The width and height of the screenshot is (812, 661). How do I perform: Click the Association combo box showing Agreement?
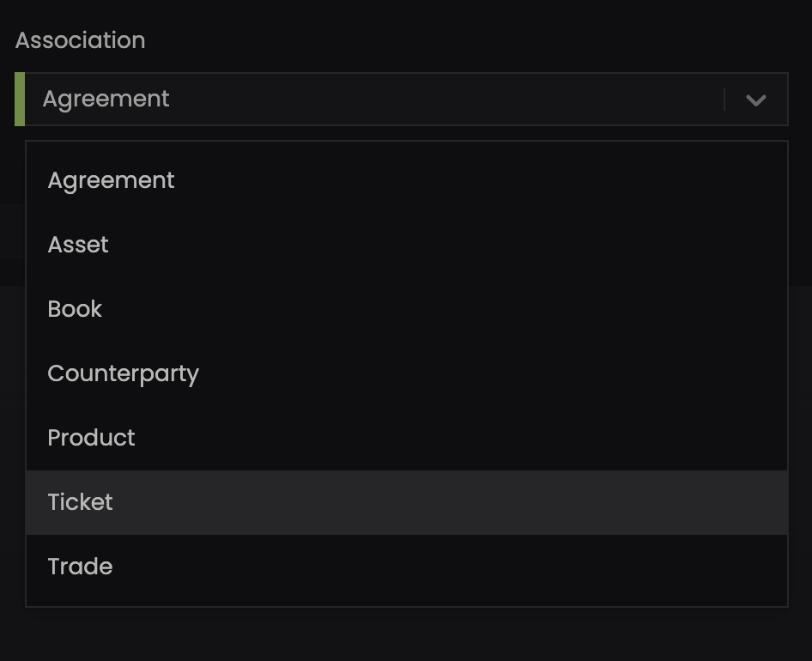tap(369, 100)
